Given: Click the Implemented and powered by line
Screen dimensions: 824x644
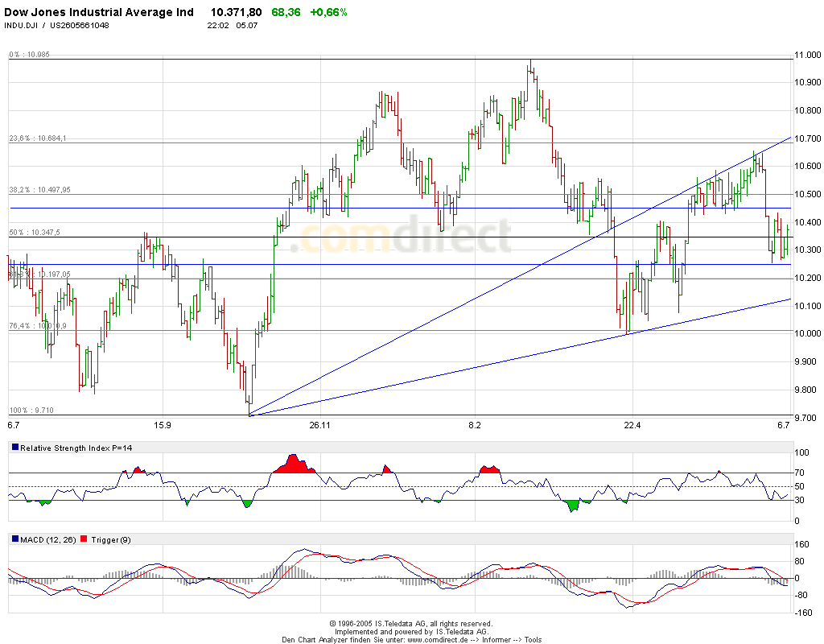Looking at the screenshot, I should (411, 632).
